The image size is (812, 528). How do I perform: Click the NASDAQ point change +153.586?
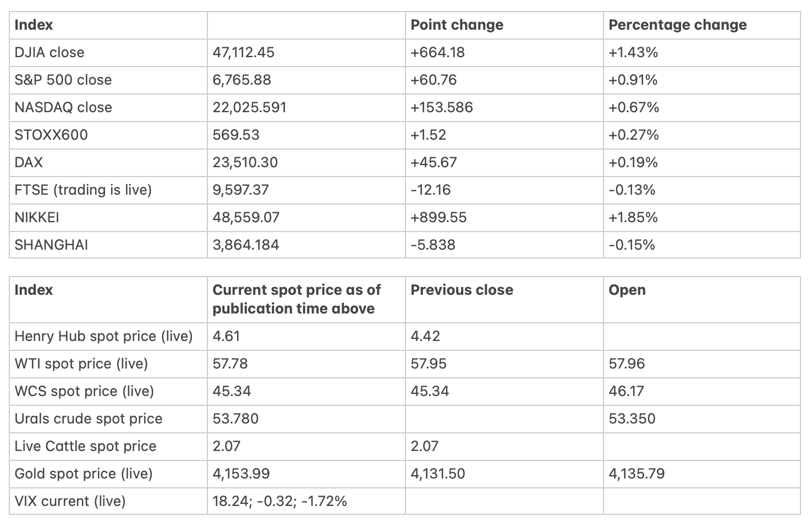click(x=442, y=107)
